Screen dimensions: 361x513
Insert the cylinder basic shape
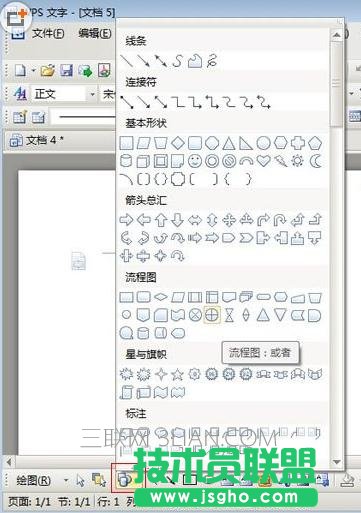click(126, 161)
